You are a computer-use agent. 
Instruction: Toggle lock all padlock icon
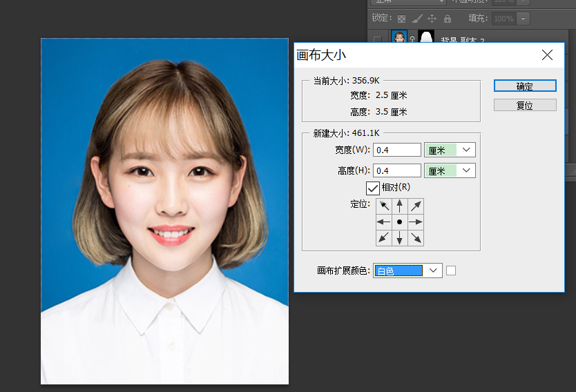tap(448, 19)
